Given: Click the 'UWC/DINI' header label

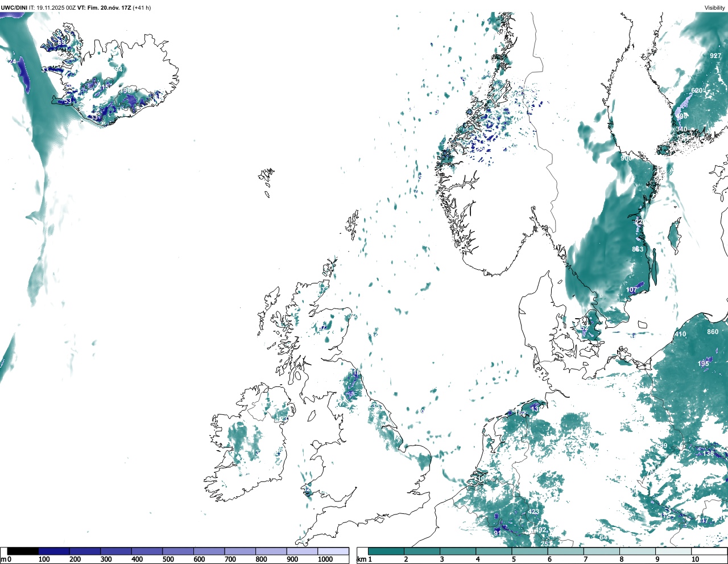Looking at the screenshot, I should (x=14, y=7).
